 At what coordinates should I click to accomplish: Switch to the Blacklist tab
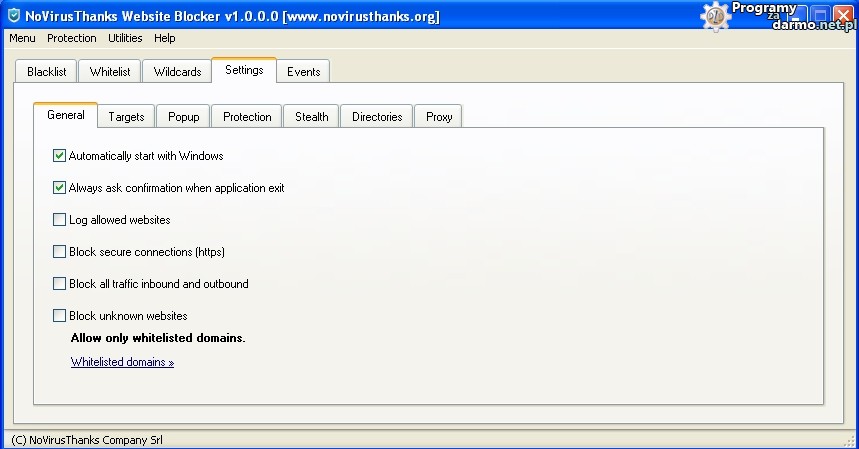[46, 72]
